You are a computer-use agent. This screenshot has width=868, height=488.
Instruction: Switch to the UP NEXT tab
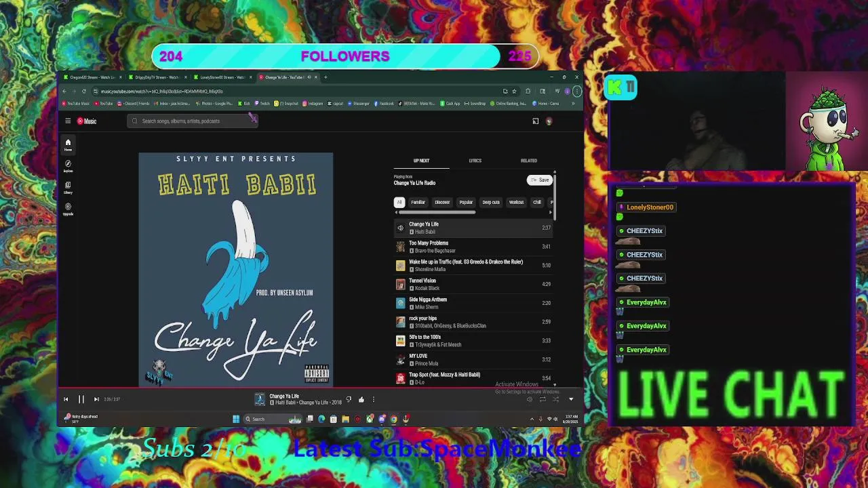coord(421,161)
